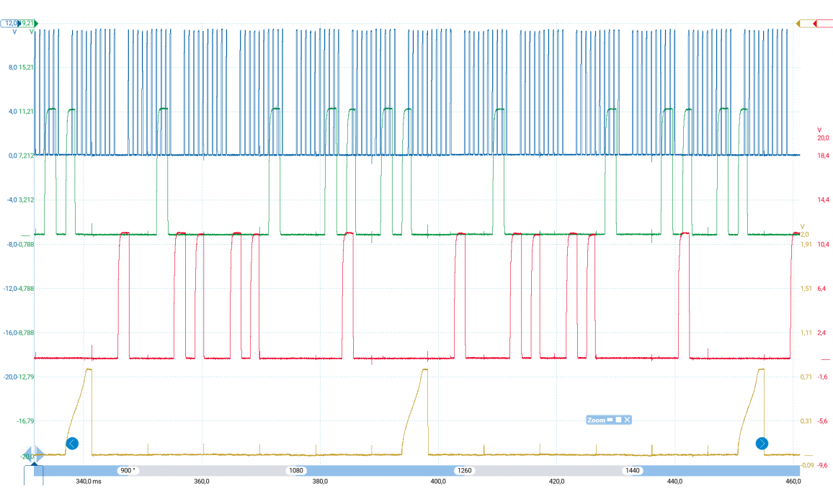Click the blue diamond trigger marker at bottom left
Viewport: 833px width, 504px height.
coord(33,454)
